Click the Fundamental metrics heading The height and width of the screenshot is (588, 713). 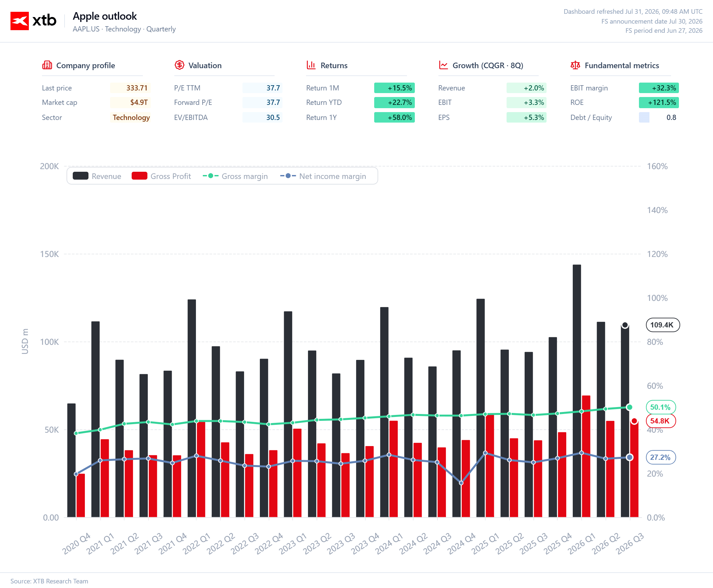[x=622, y=65]
